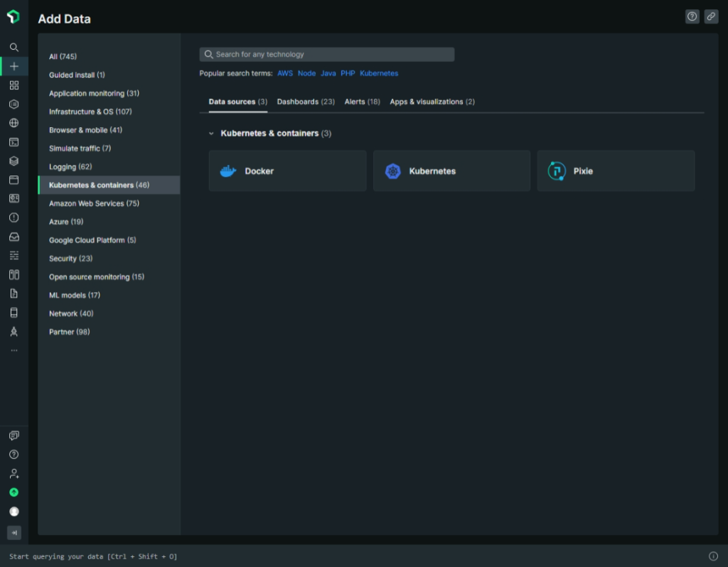Screen dimensions: 728x567
Task: Open the alert exclamation sidebar icon
Action: tap(14, 217)
